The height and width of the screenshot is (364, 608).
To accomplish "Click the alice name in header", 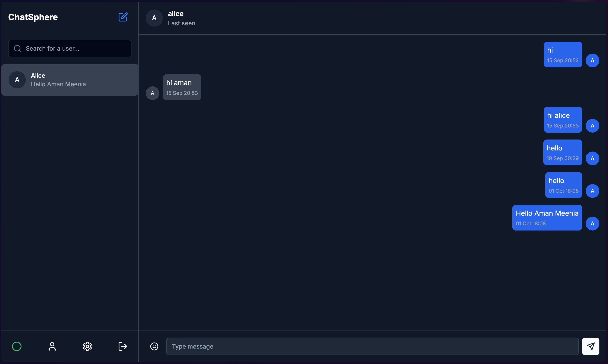I will (x=176, y=14).
